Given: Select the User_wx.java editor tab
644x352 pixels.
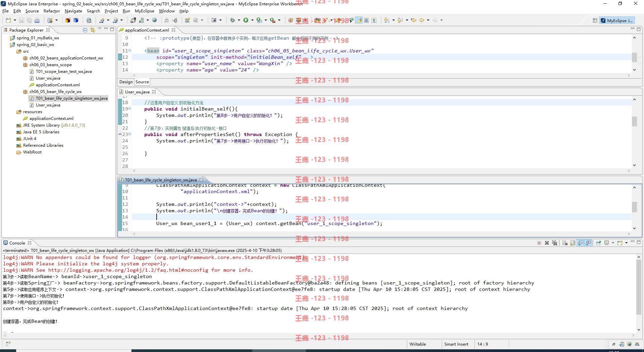Looking at the screenshot, I should pyautogui.click(x=137, y=92).
